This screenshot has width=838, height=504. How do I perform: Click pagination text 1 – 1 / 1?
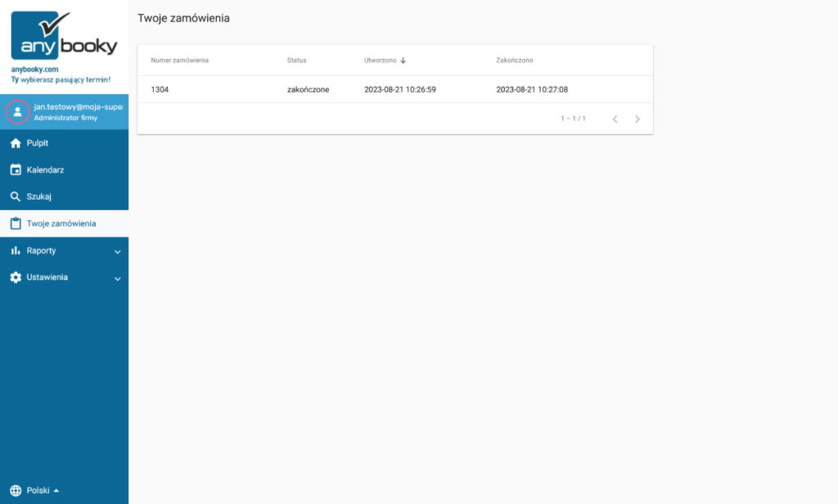point(574,119)
